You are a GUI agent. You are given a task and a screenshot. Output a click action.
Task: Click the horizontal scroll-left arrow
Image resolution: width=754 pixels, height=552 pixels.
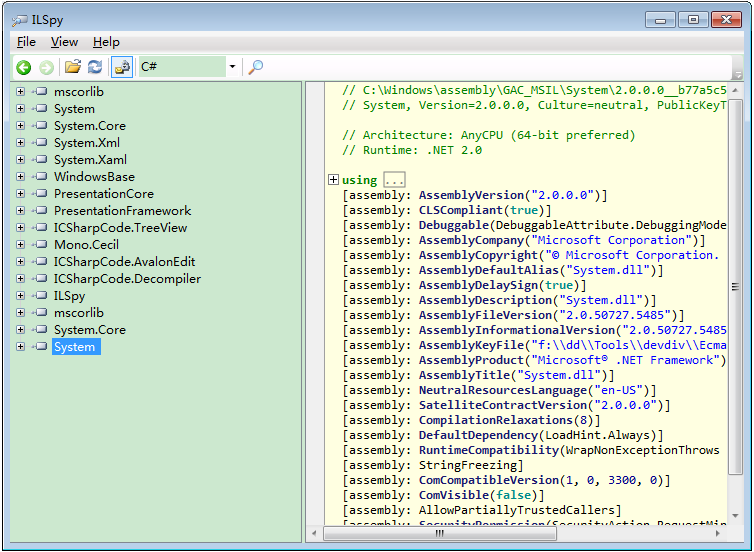click(x=314, y=533)
